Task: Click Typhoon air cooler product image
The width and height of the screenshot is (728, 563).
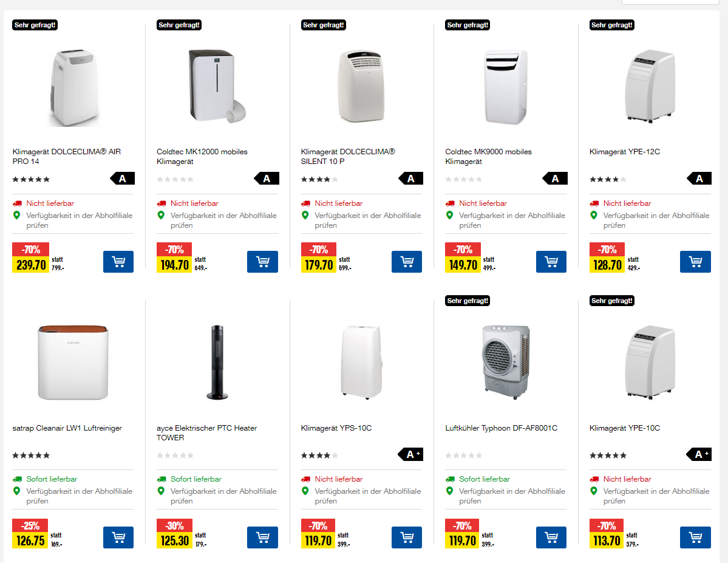Action: click(505, 363)
